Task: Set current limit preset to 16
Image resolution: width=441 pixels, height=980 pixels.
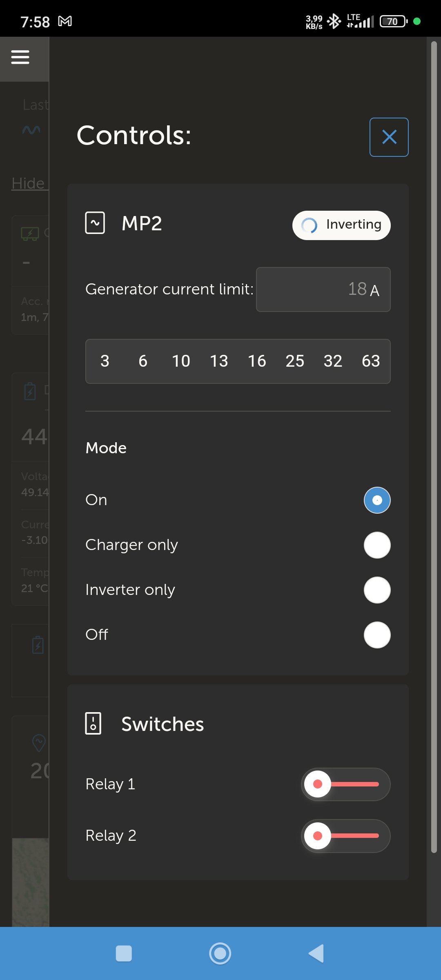Action: click(257, 361)
